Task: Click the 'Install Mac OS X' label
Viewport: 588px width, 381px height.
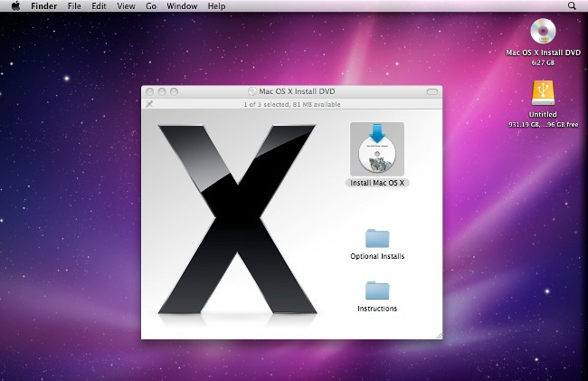Action: (x=377, y=183)
